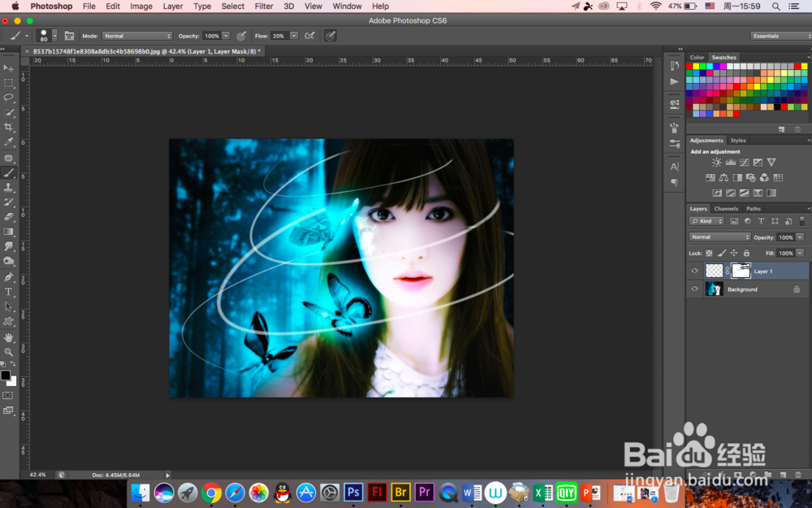812x508 pixels.
Task: Open the Tool Preset picker arrow
Action: [27, 36]
